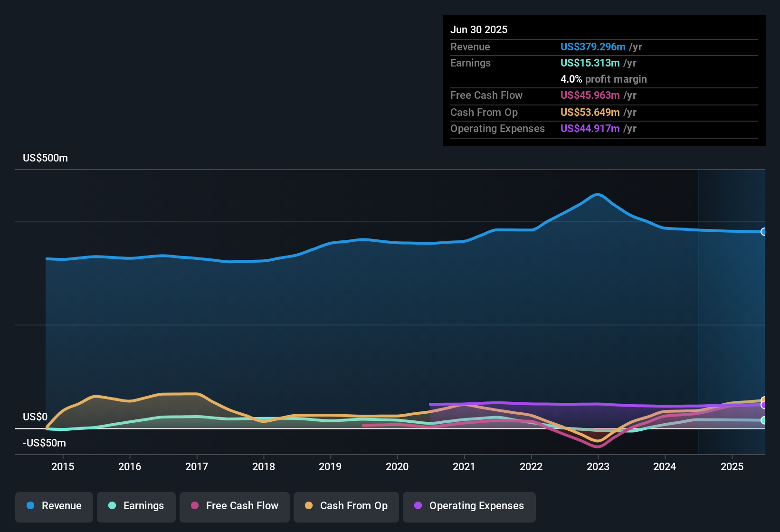Click the highlighted forecast region of the chart
780x532 pixels.
(732, 309)
